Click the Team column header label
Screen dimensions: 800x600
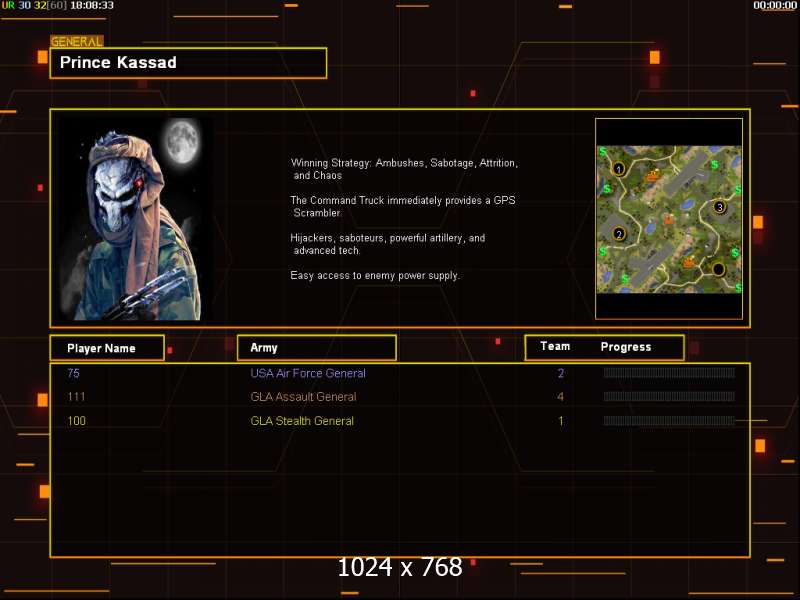[x=555, y=346]
